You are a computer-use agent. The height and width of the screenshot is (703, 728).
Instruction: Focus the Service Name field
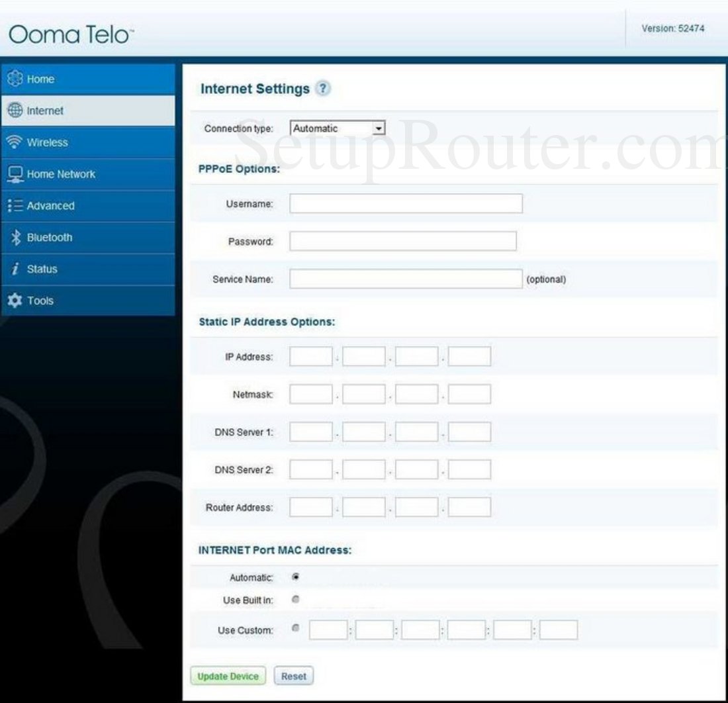tap(406, 279)
